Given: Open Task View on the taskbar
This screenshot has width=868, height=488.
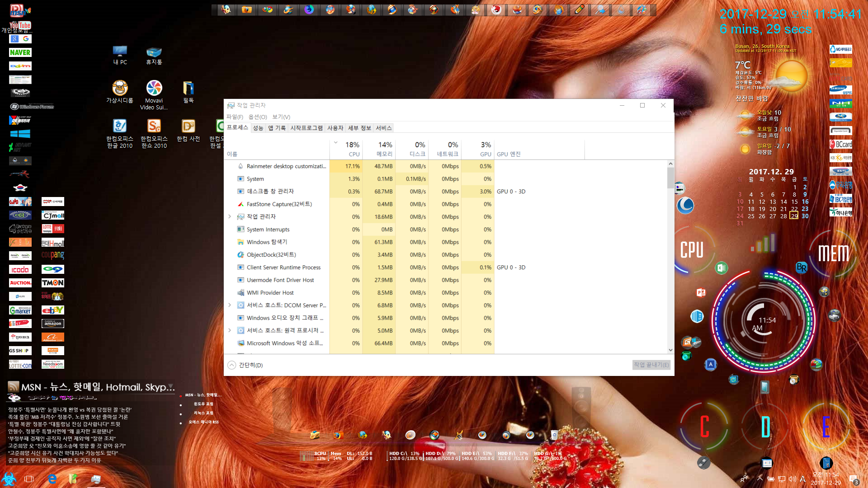Looking at the screenshot, I should 29,479.
